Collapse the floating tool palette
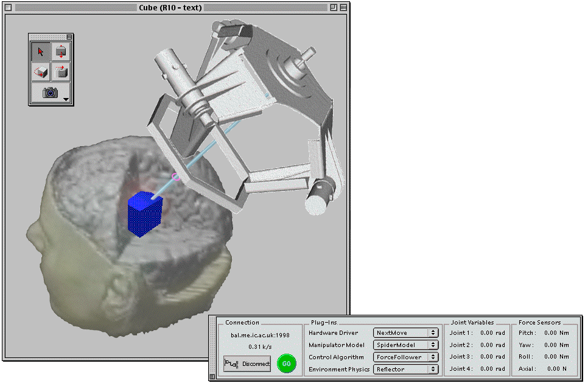This screenshot has width=588, height=386. pyautogui.click(x=69, y=37)
